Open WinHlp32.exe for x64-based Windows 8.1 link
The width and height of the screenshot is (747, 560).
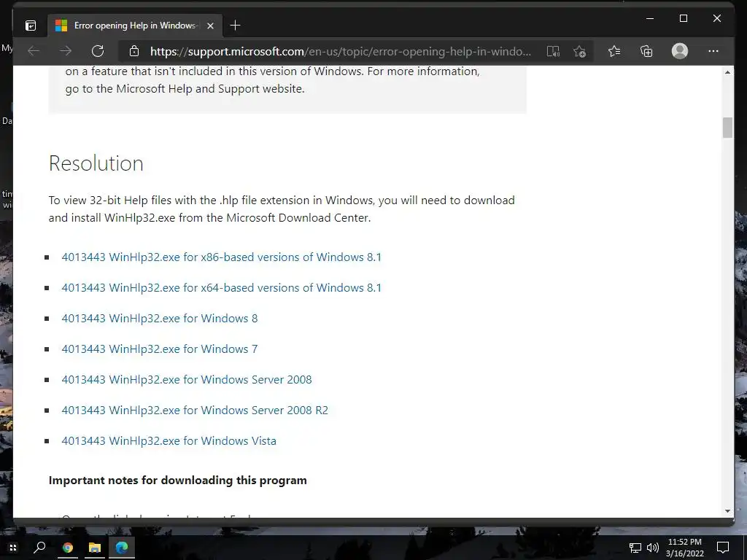(222, 287)
